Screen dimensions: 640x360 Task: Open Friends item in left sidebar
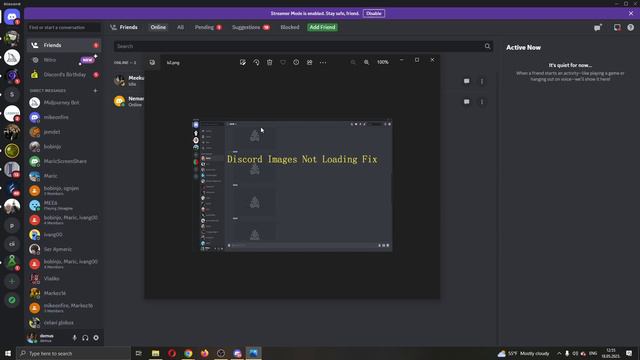[x=64, y=45]
